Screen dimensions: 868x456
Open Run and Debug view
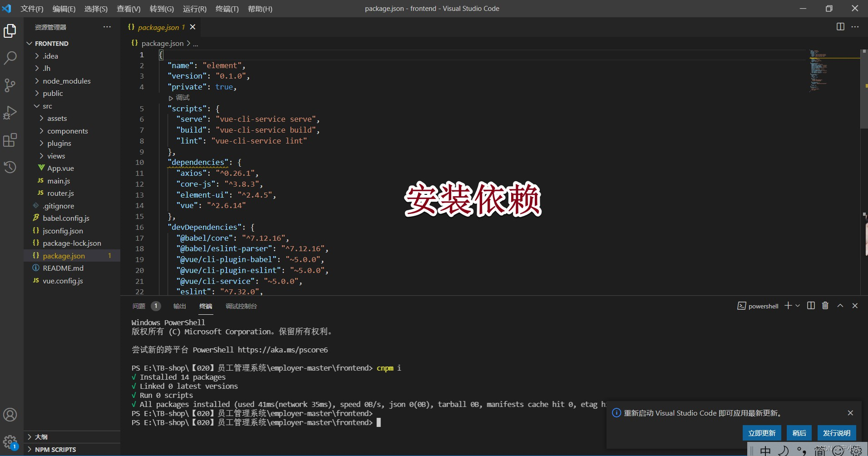click(x=10, y=112)
